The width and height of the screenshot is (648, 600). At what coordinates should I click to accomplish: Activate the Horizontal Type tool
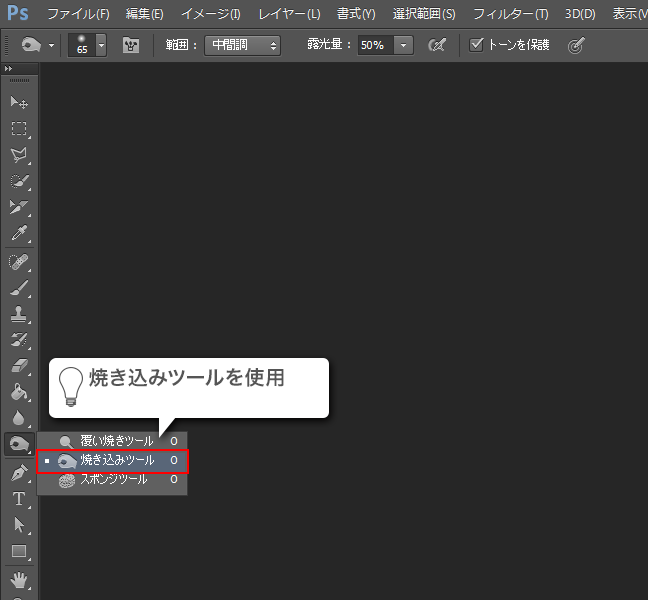tap(19, 499)
